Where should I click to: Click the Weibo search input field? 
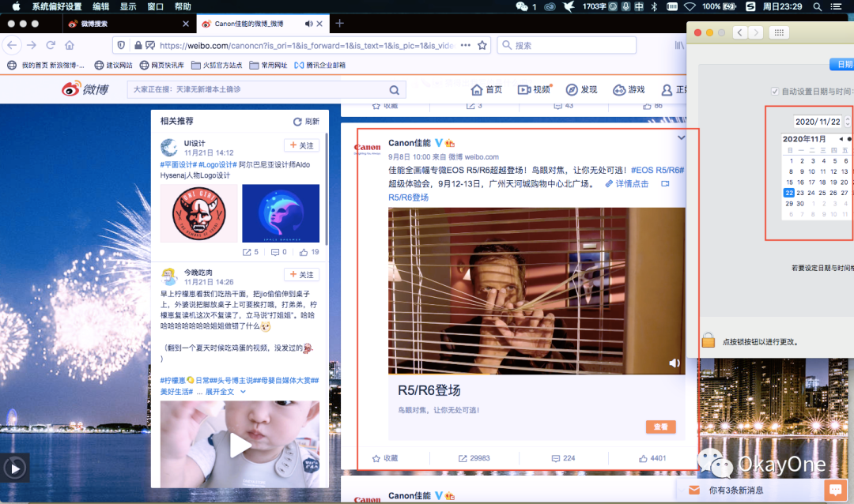[257, 89]
